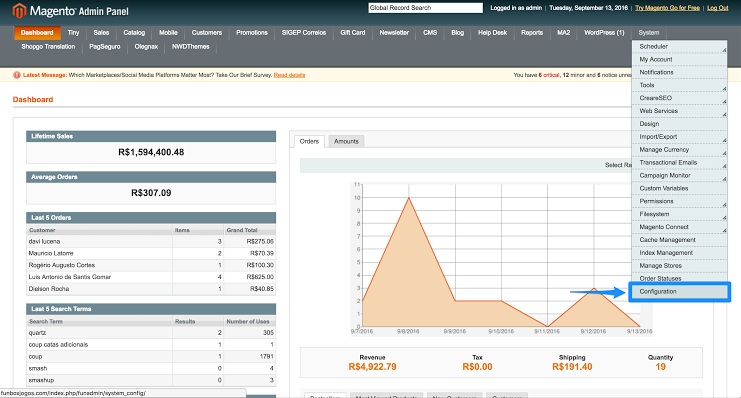Open the Try Magento Go for Free link
This screenshot has width=741, height=398.
coord(667,8)
